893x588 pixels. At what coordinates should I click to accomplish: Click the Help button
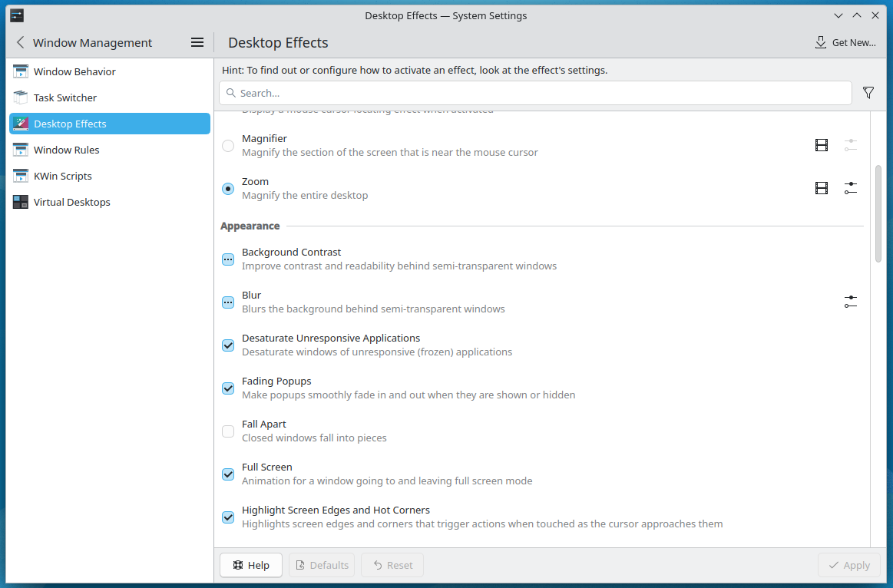point(251,565)
